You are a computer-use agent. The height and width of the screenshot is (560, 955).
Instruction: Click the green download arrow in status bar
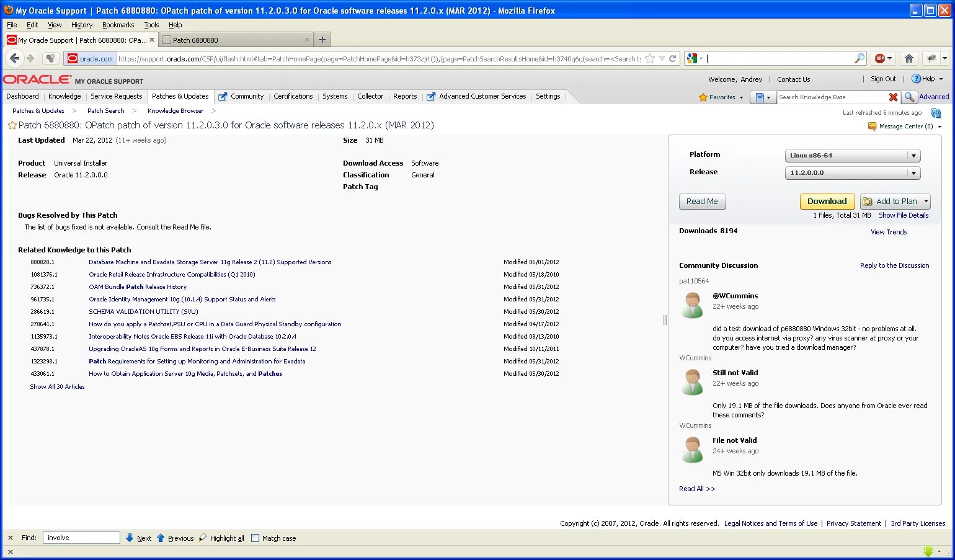coord(928,551)
